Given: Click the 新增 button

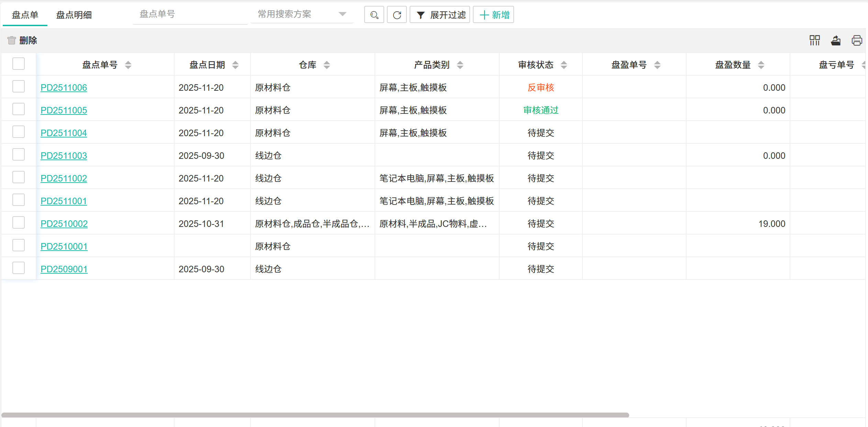Looking at the screenshot, I should [x=493, y=15].
